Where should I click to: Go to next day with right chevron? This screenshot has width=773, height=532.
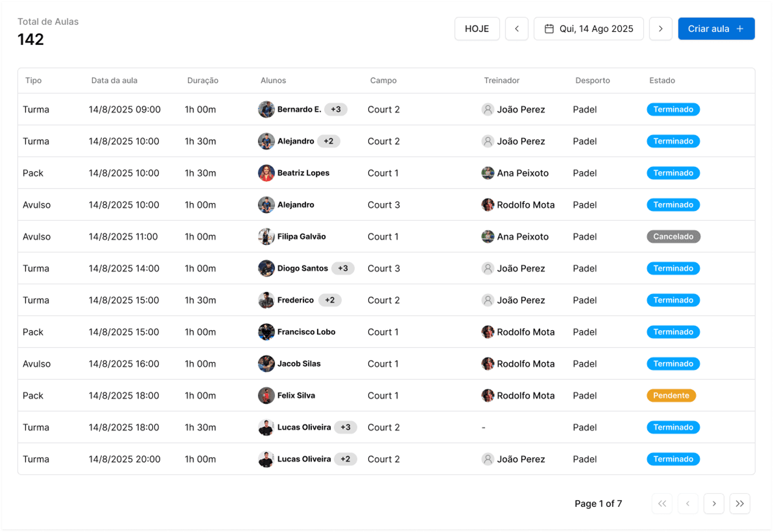(660, 29)
